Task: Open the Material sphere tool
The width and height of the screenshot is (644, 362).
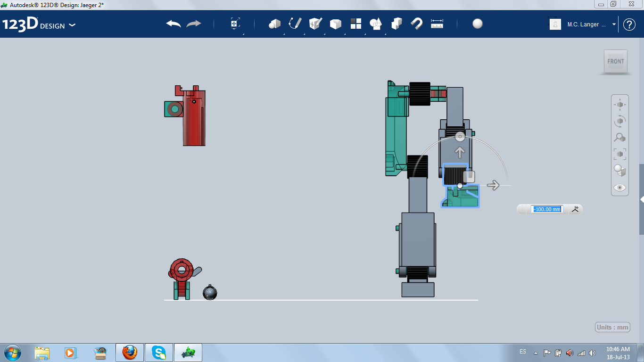Action: click(478, 24)
